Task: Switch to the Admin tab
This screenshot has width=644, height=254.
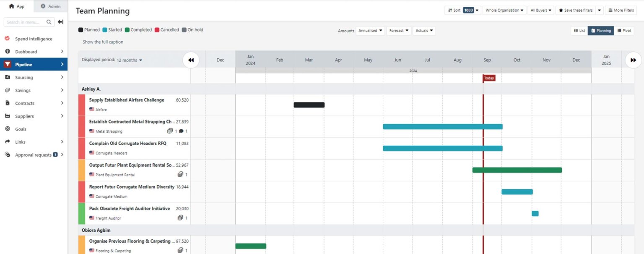Action: pos(50,6)
